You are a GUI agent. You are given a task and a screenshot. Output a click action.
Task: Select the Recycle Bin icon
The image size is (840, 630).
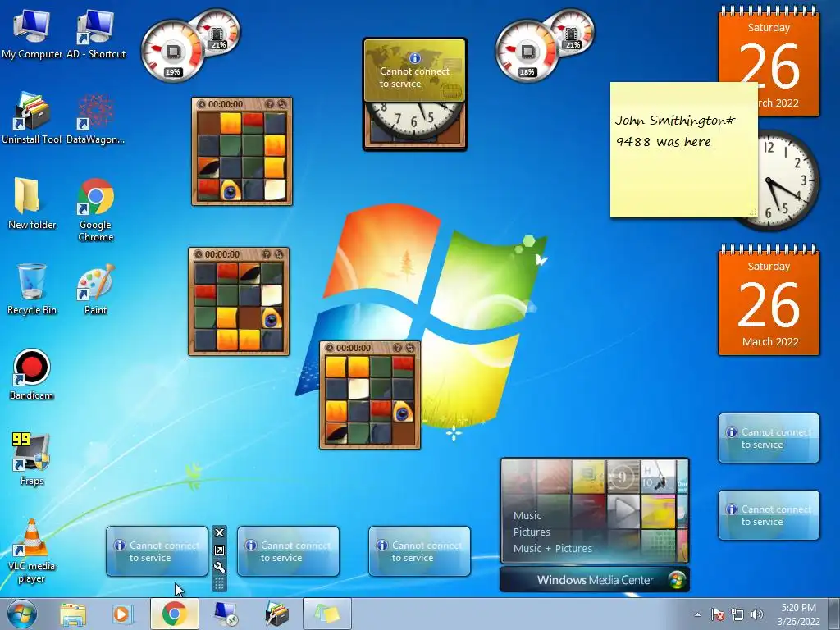pos(32,290)
